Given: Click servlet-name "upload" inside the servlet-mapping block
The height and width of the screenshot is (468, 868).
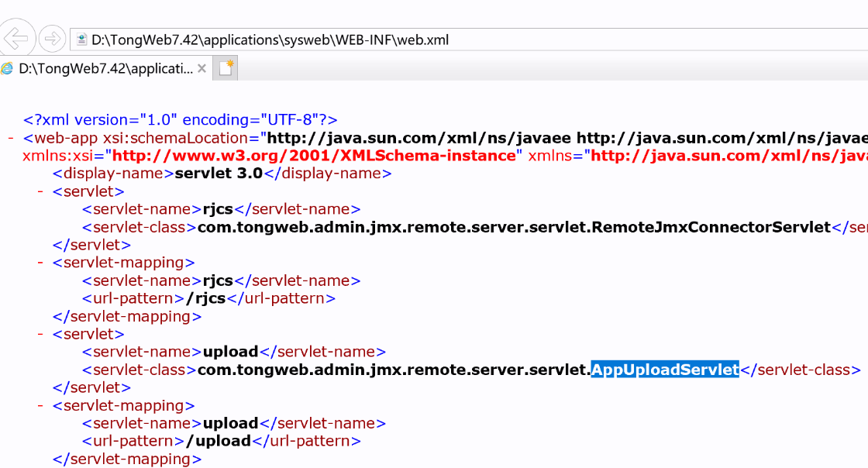Looking at the screenshot, I should pos(230,424).
